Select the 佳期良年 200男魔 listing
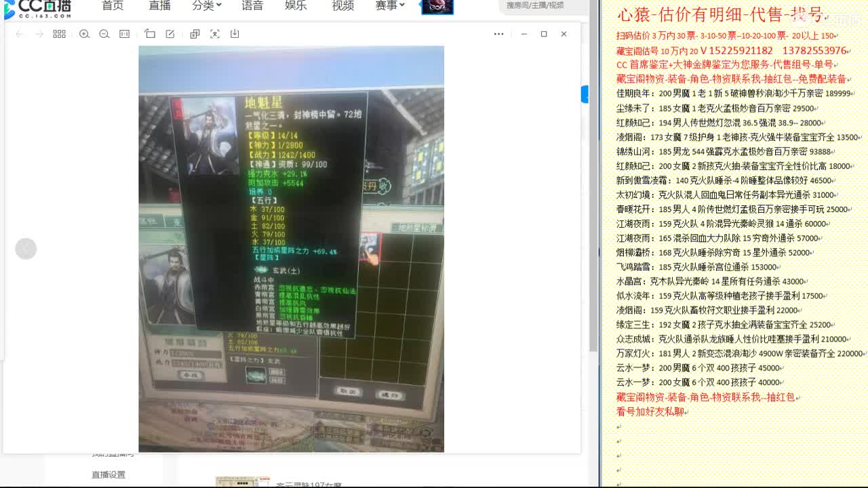The width and height of the screenshot is (868, 488). tap(734, 94)
